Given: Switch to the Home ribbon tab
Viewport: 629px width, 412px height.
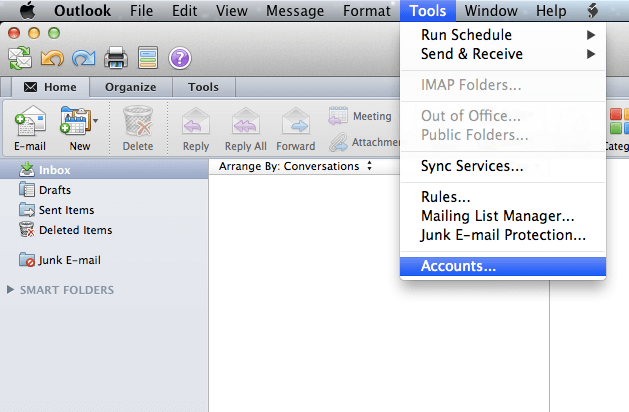Looking at the screenshot, I should pos(50,87).
